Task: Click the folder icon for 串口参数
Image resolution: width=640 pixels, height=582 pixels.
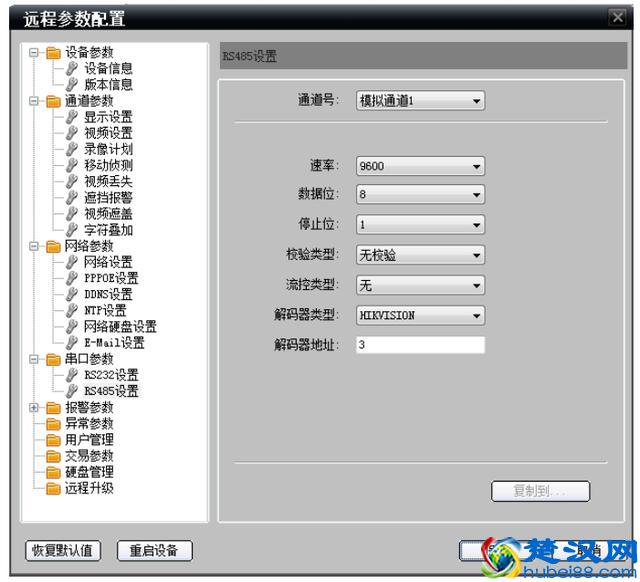Action: [53, 360]
